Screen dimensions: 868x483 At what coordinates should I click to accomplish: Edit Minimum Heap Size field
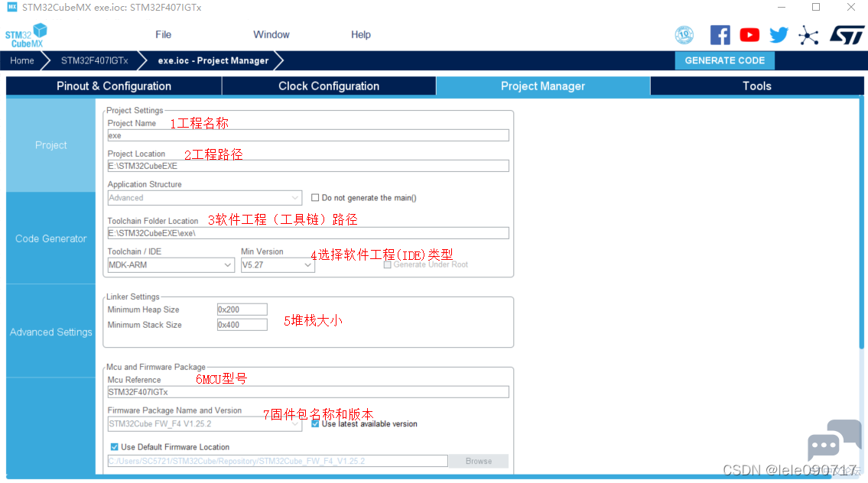click(242, 310)
